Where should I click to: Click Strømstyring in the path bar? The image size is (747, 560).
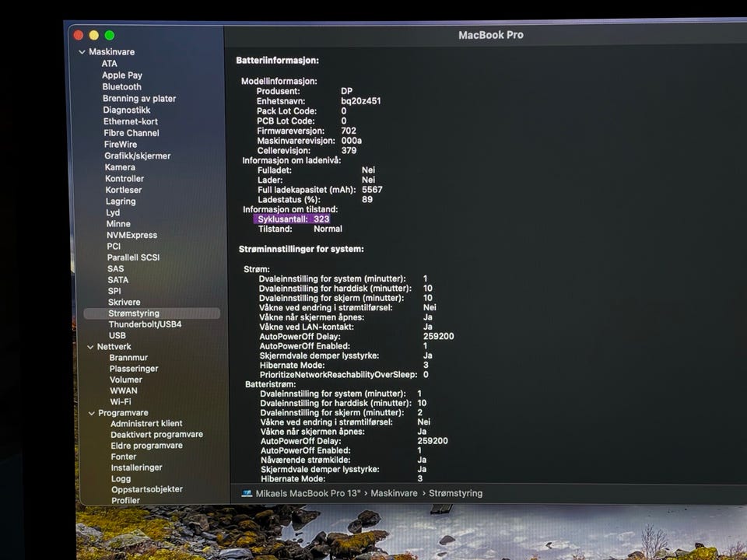pos(455,493)
